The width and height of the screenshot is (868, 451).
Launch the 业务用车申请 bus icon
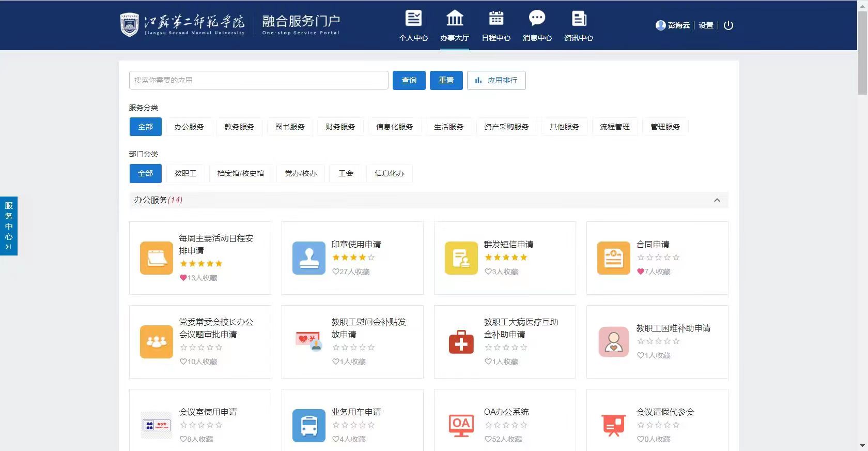[308, 426]
